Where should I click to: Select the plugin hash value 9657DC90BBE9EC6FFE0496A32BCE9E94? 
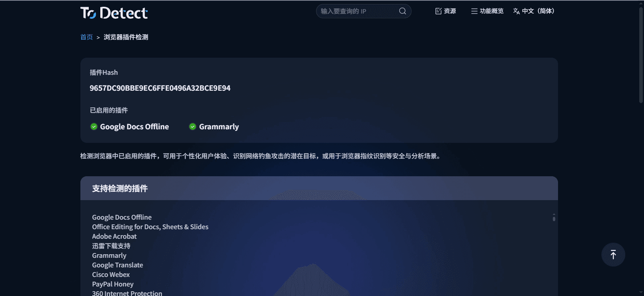click(160, 88)
